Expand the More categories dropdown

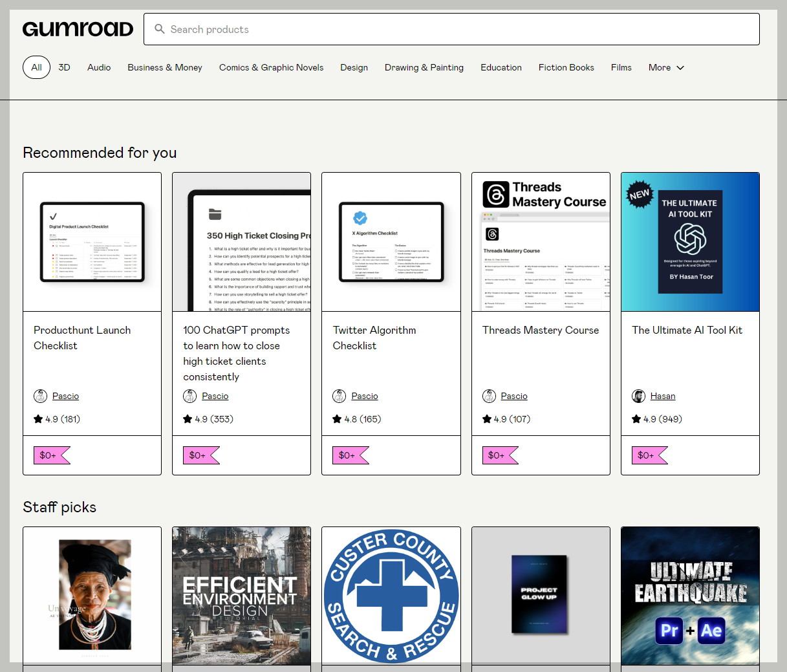point(666,67)
